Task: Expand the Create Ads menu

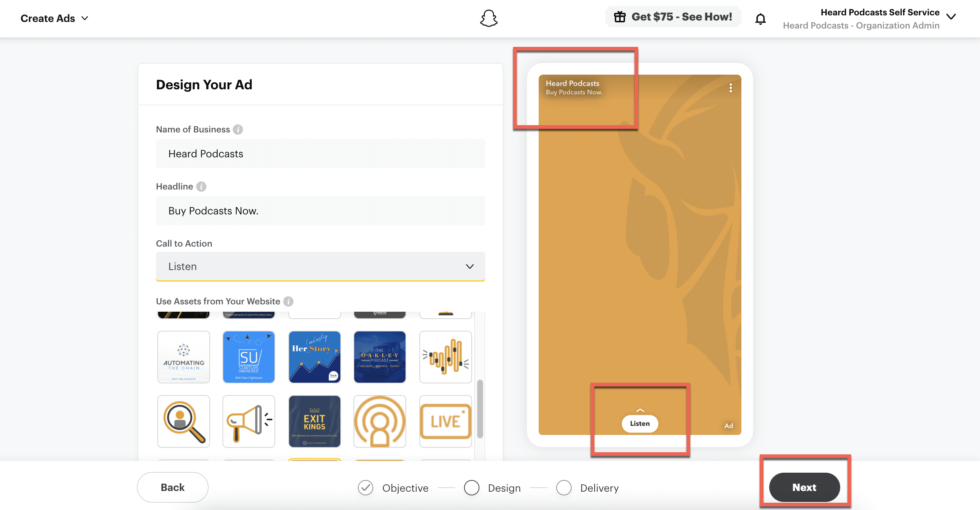Action: [55, 18]
